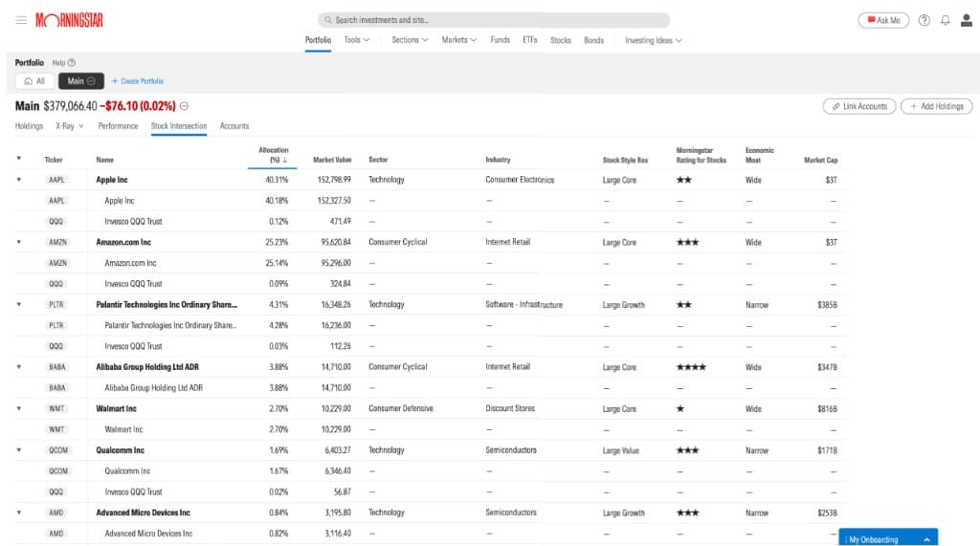The height and width of the screenshot is (546, 980).
Task: Open the Tools dropdown menu
Action: tap(356, 40)
